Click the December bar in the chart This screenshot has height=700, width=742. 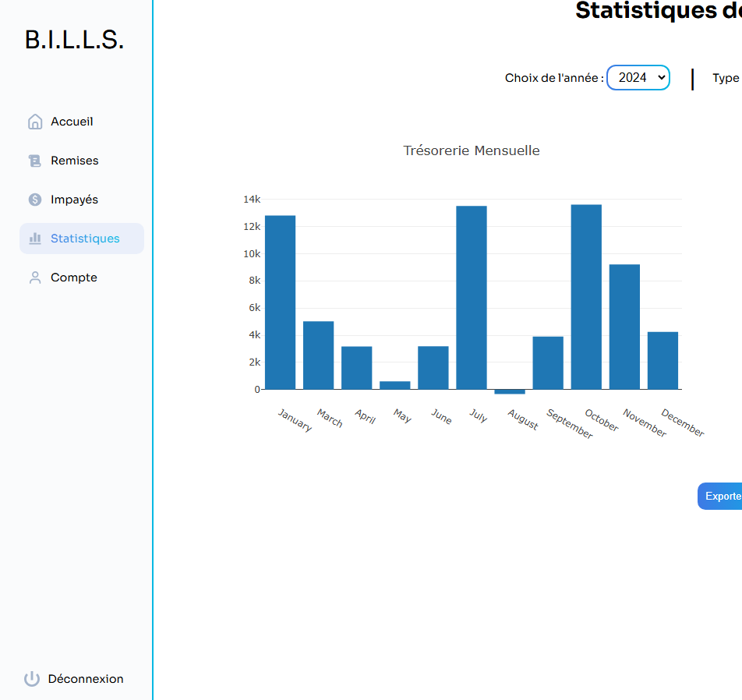[x=663, y=361]
